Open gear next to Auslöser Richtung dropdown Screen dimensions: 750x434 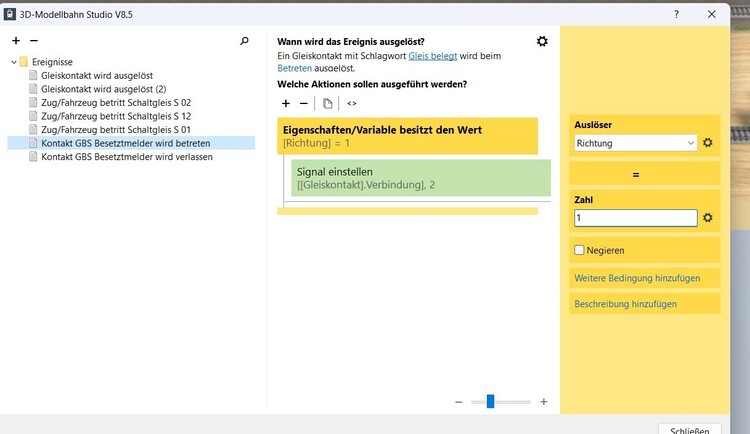(708, 143)
